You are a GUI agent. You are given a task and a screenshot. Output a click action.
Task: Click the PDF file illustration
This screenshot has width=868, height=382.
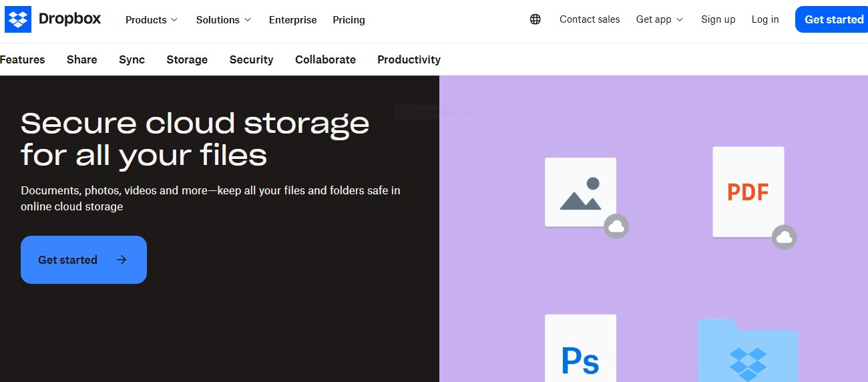(748, 192)
